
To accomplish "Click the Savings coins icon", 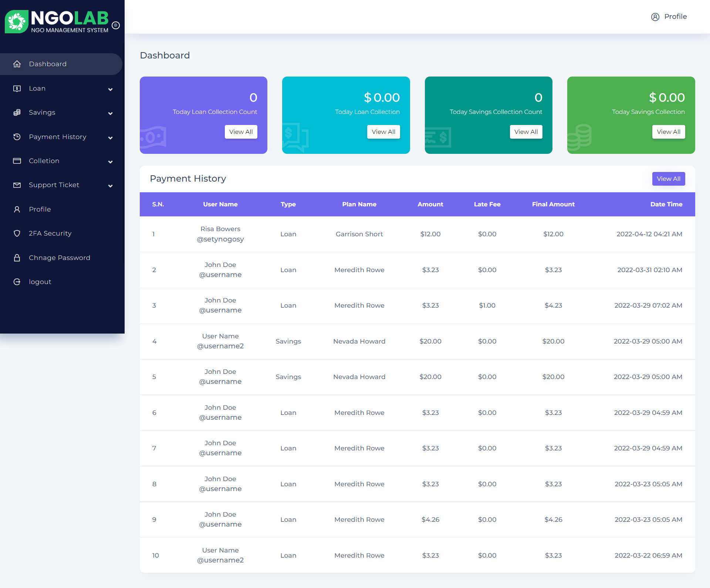I will point(17,112).
